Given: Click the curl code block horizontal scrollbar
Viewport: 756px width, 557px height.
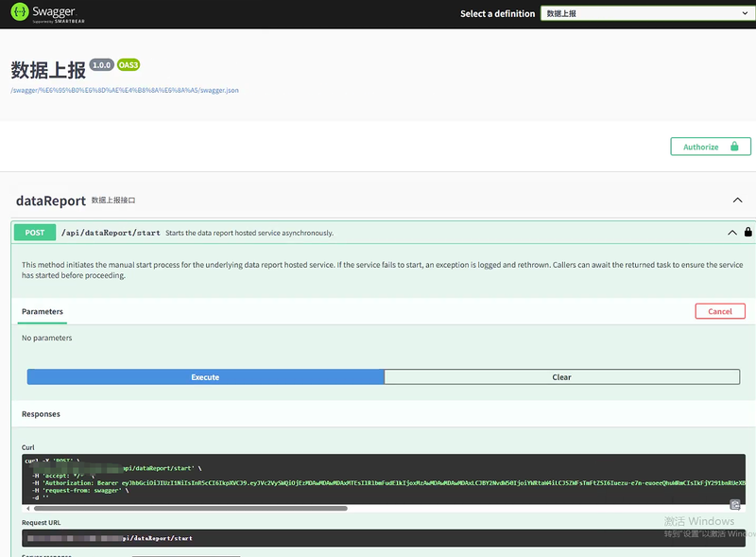Looking at the screenshot, I should point(189,509).
